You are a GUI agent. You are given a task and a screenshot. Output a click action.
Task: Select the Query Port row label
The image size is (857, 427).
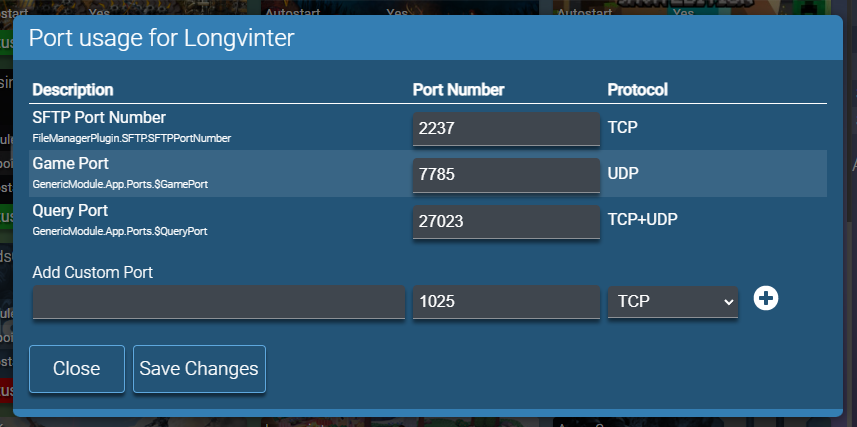tap(70, 210)
